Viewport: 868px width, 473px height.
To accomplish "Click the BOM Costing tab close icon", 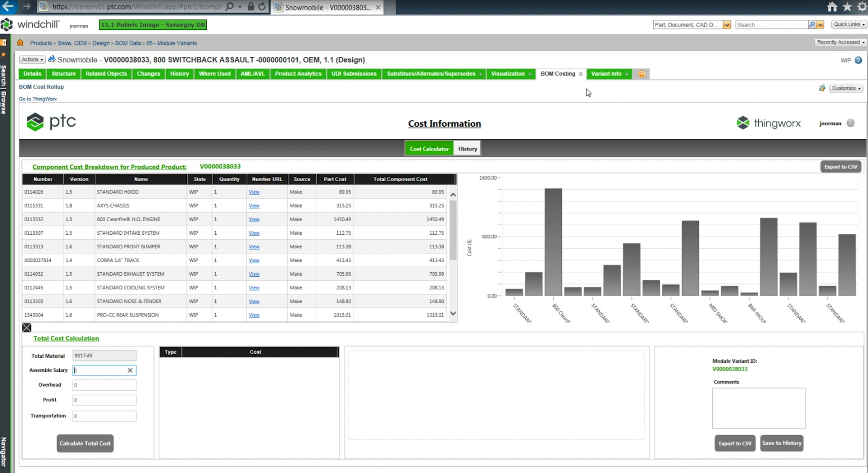I will [x=581, y=74].
